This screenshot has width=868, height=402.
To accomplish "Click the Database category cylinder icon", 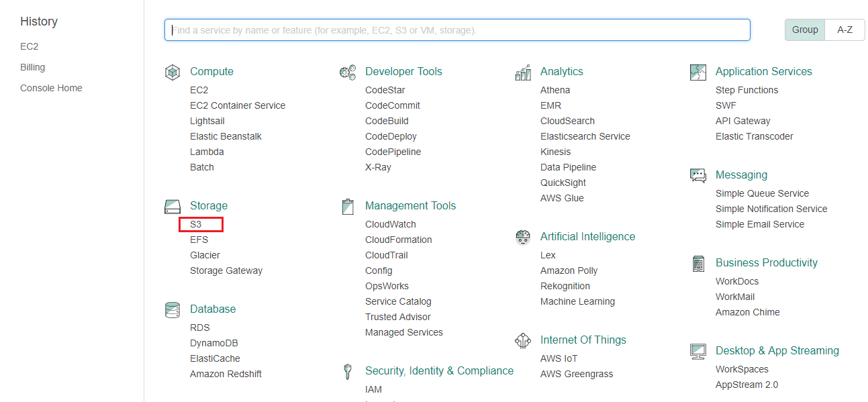I will click(173, 310).
